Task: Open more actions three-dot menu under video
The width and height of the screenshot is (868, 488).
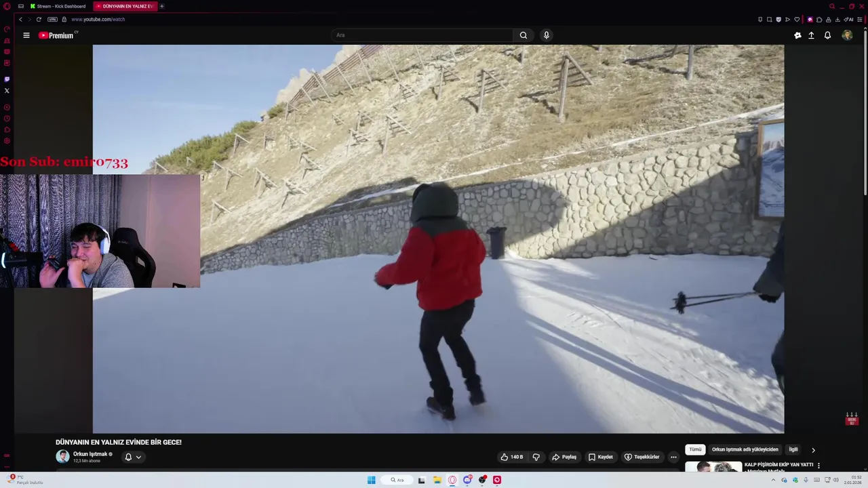Action: coord(673,457)
